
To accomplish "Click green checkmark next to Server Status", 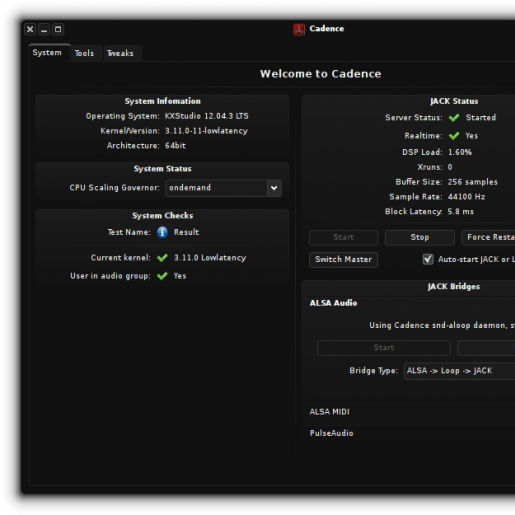I will 454,118.
